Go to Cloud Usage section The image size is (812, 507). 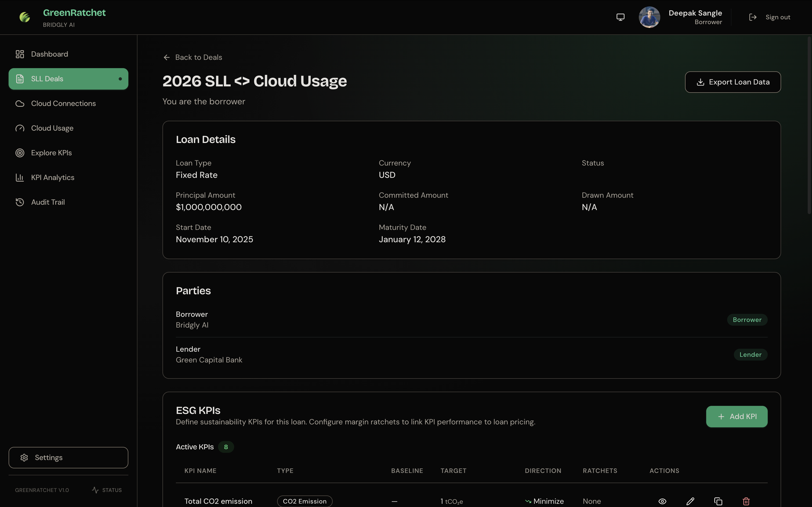tap(52, 128)
